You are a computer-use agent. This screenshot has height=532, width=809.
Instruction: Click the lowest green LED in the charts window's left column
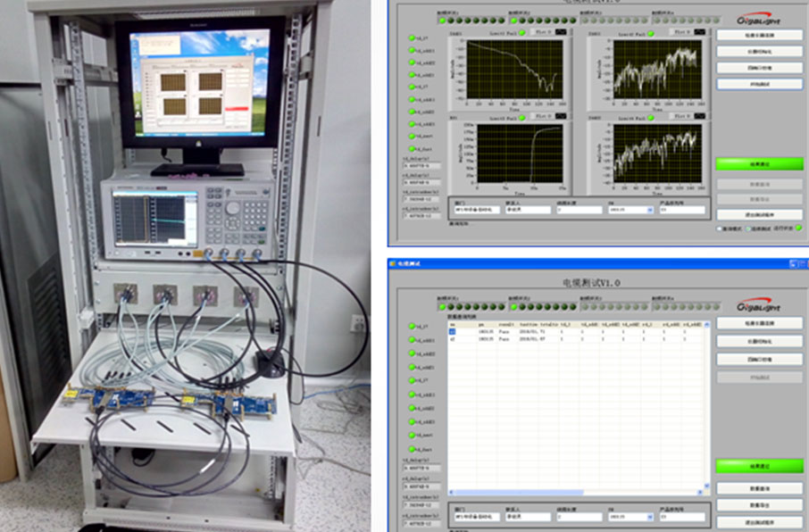pyautogui.click(x=412, y=148)
